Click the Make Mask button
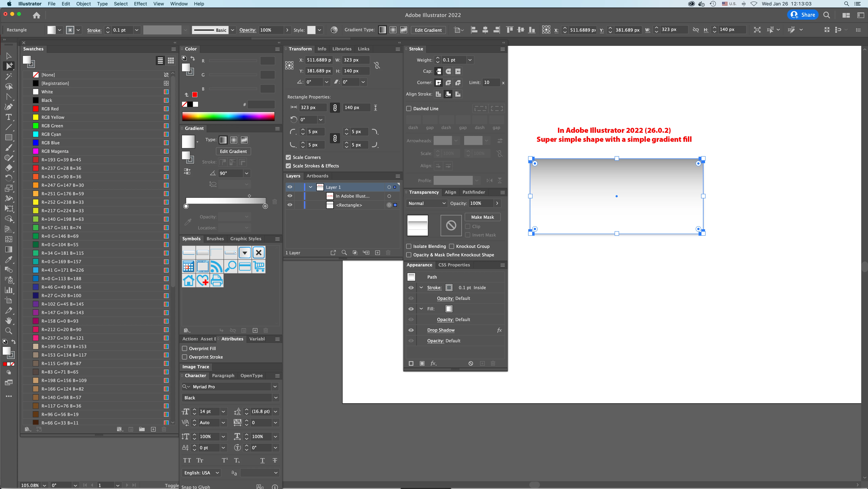The height and width of the screenshot is (489, 868). click(x=482, y=217)
